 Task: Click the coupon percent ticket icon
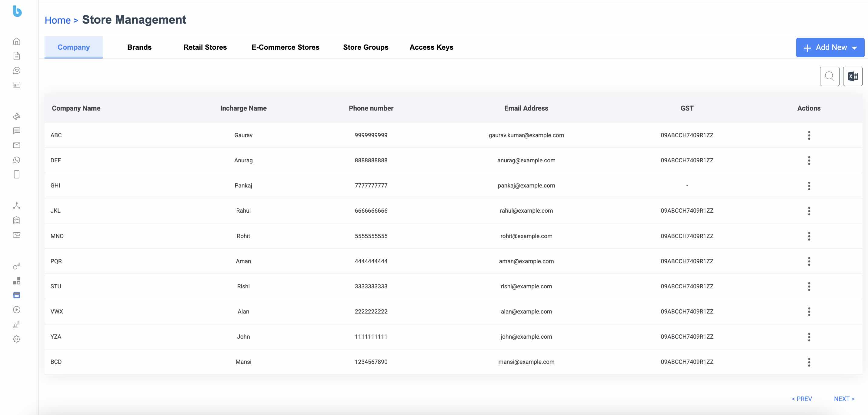click(16, 235)
